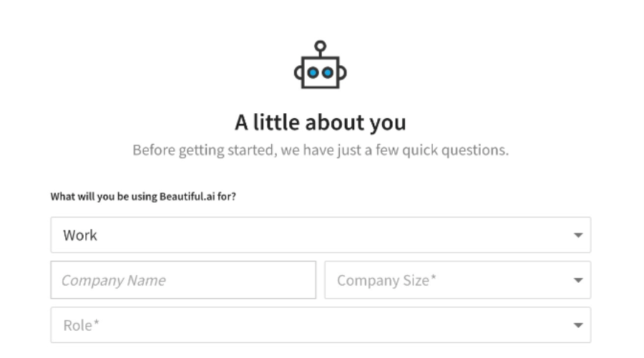Screen dimensions: 644x358
Task: Click the 'Before getting started' subtitle text
Action: (x=321, y=150)
